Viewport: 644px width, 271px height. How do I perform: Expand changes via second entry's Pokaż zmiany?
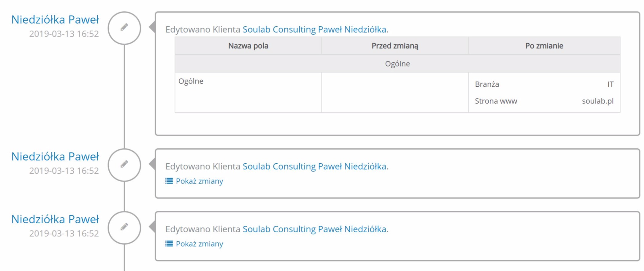click(199, 181)
